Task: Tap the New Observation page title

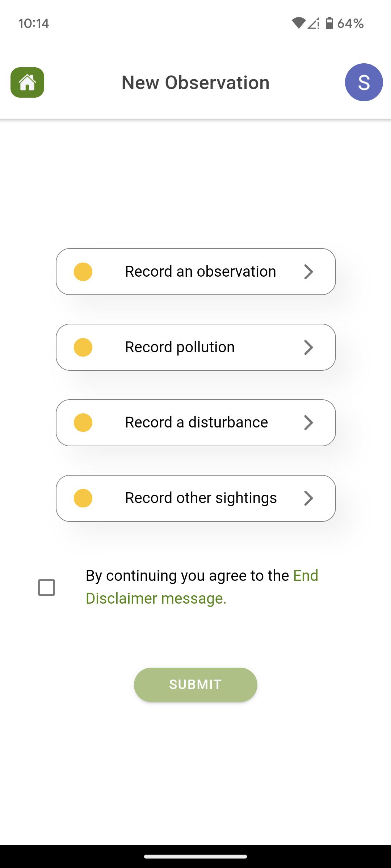Action: (195, 82)
